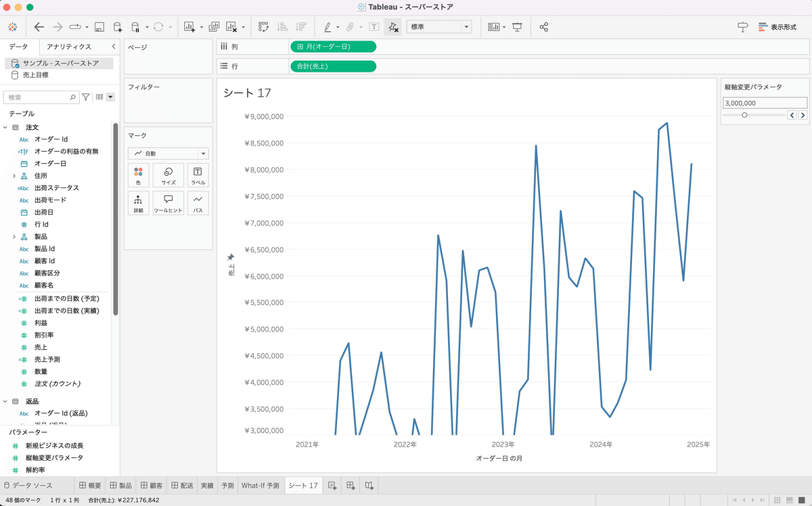Open clear sheet dropdown arrow

coord(244,28)
